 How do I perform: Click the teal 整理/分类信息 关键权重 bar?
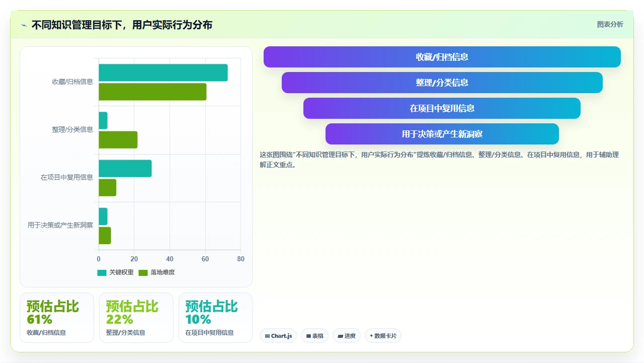pos(103,120)
